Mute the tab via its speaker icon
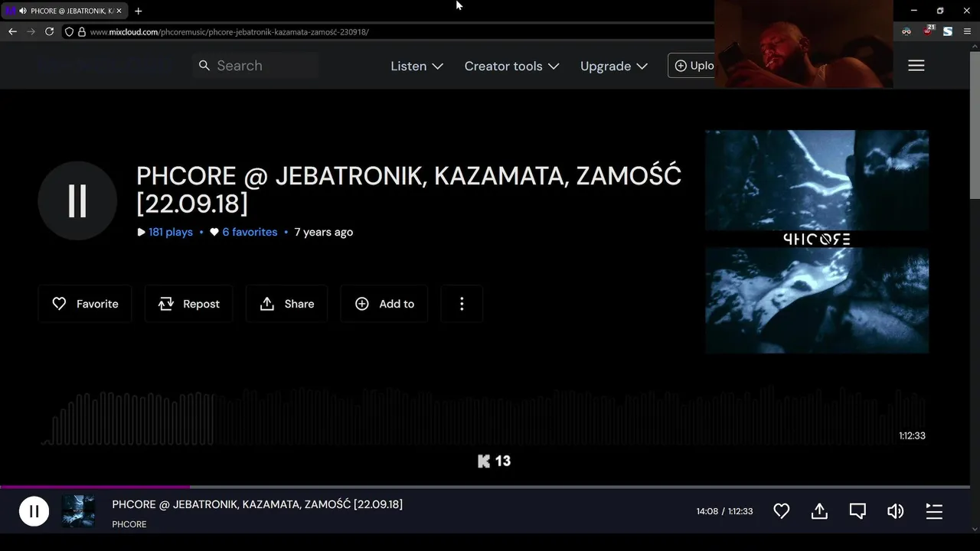 click(x=22, y=11)
